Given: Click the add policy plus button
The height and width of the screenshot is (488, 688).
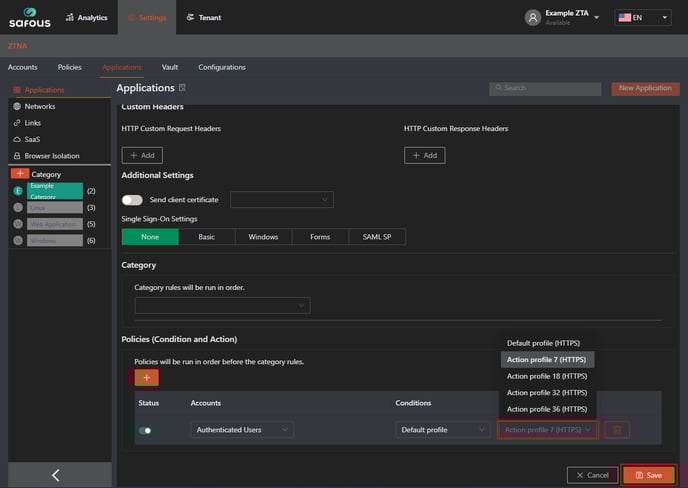Looking at the screenshot, I should (x=146, y=377).
